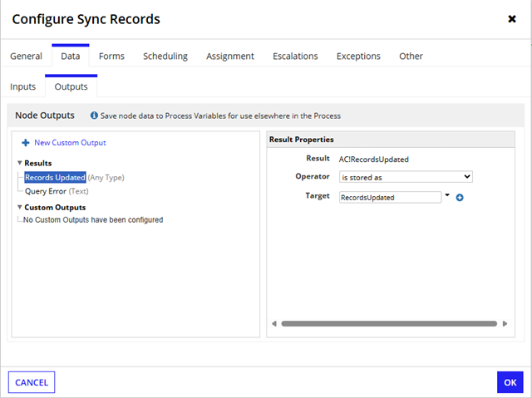This screenshot has width=532, height=398.
Task: Collapse the Results tree section
Action: (x=20, y=164)
